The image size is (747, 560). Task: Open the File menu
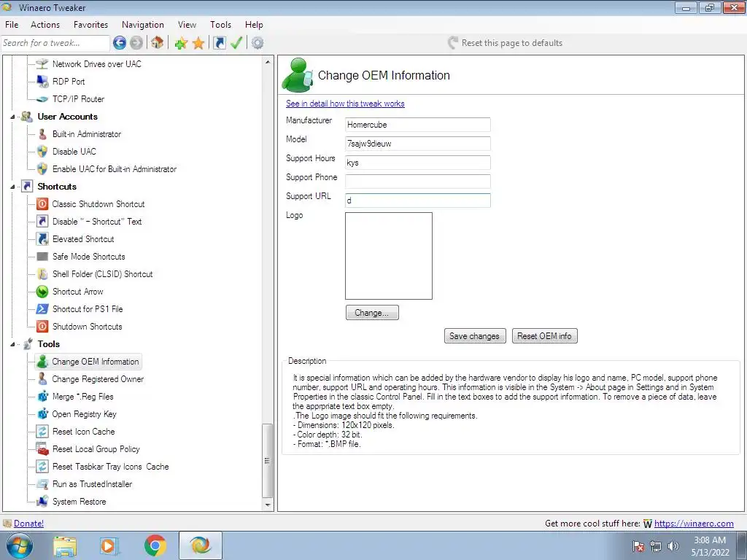12,25
